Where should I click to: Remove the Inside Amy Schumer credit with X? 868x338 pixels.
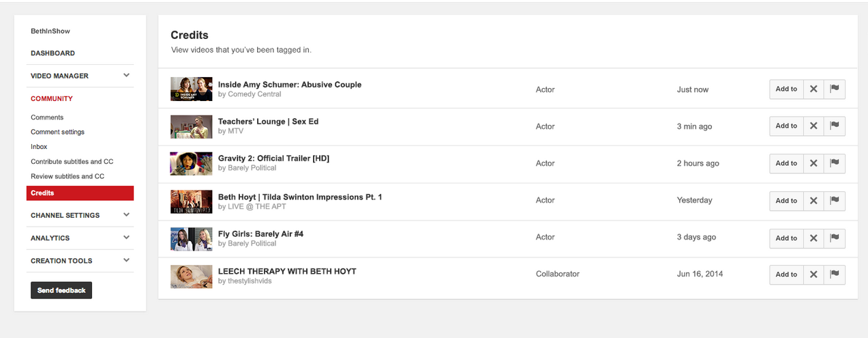813,89
